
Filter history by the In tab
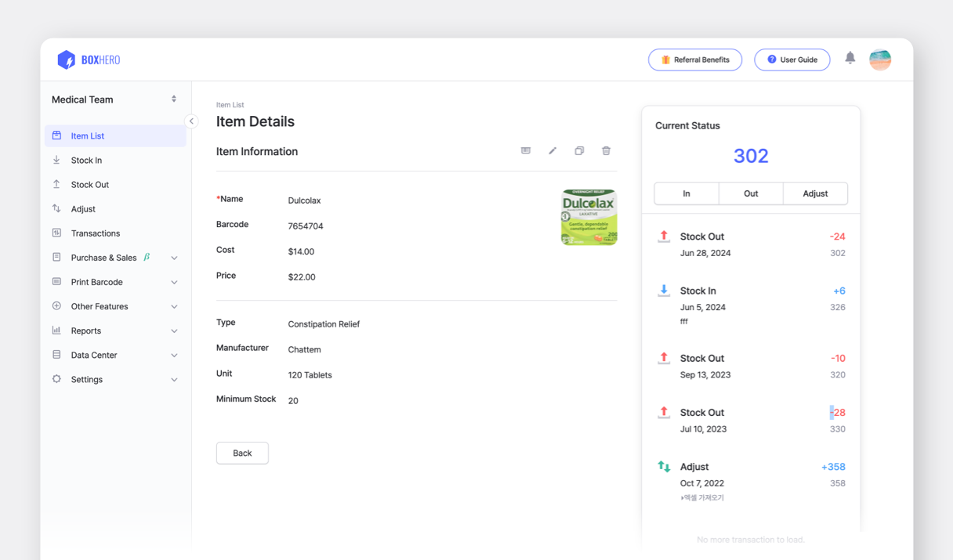(x=686, y=193)
